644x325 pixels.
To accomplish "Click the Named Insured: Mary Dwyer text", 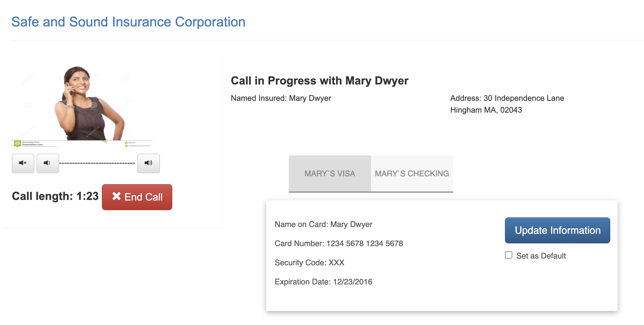I will click(281, 98).
